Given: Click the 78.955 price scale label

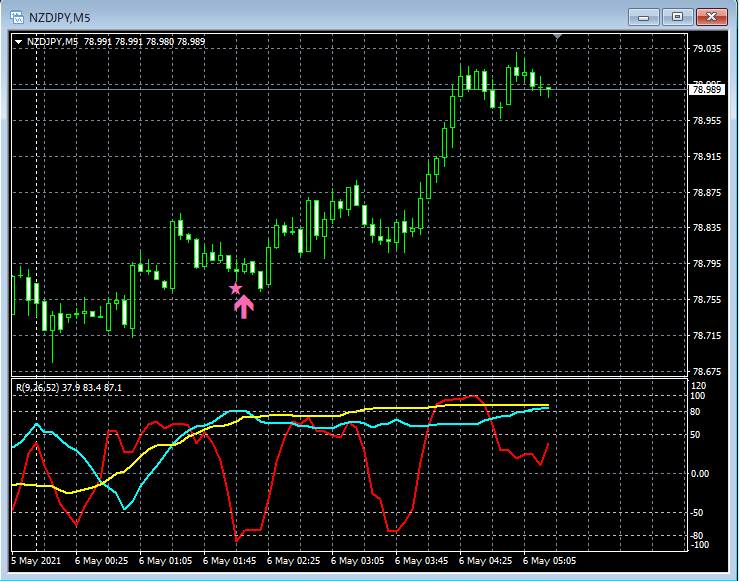Looking at the screenshot, I should click(707, 121).
